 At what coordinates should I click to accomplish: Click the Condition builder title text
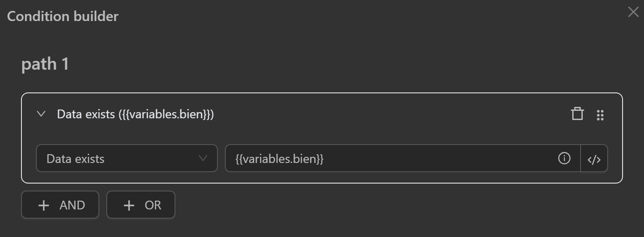(x=63, y=16)
